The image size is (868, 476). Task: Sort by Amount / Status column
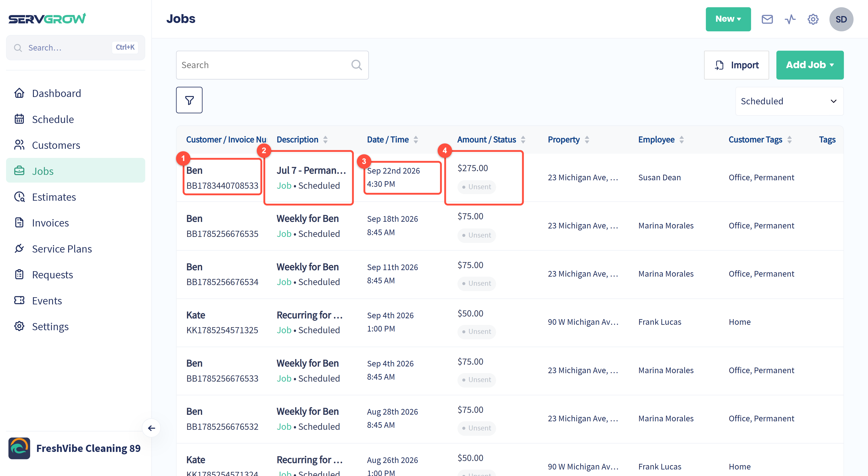pyautogui.click(x=523, y=140)
